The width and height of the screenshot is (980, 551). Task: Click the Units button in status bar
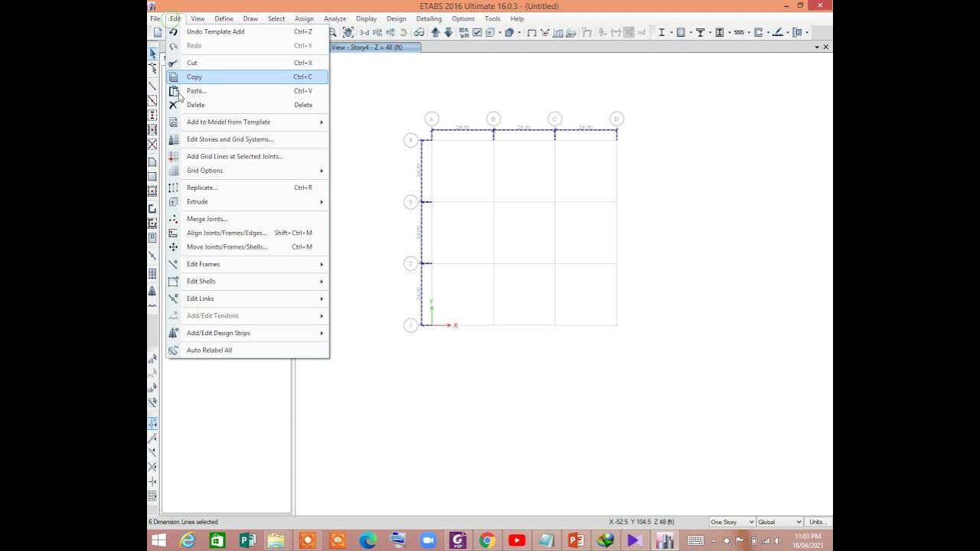(818, 522)
